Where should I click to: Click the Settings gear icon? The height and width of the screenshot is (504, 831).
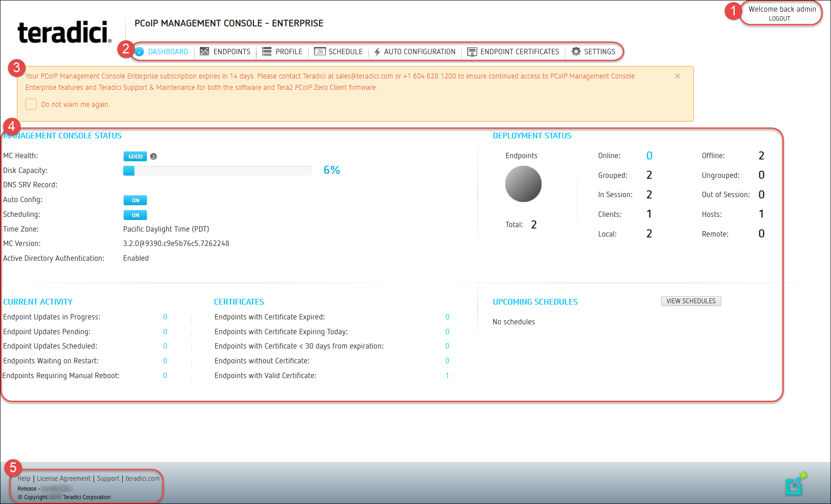click(576, 52)
